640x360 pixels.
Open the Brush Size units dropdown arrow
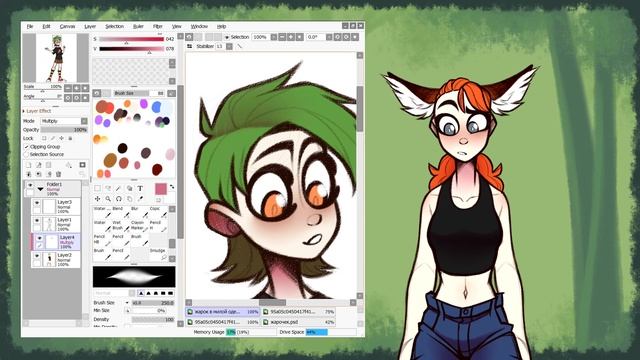tap(127, 303)
